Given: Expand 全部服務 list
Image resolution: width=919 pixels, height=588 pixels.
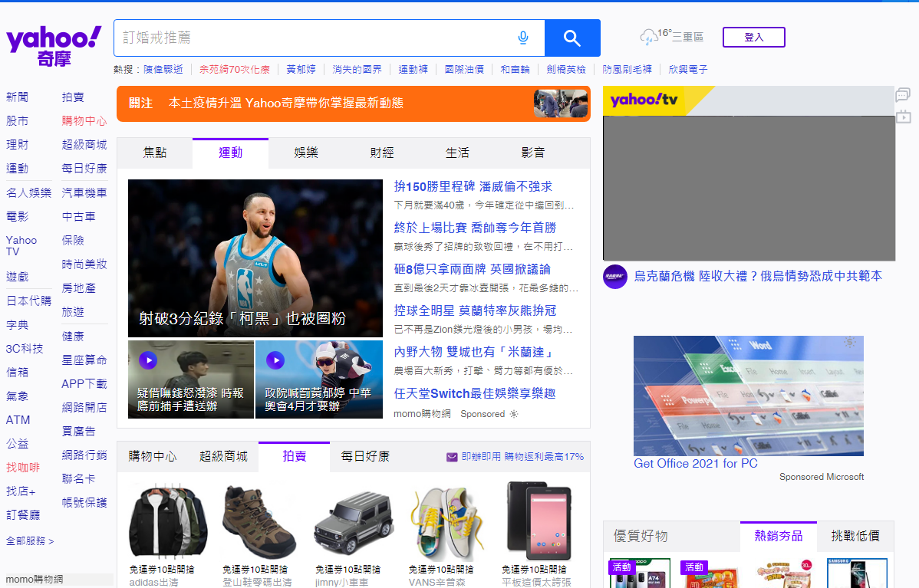Looking at the screenshot, I should point(30,541).
